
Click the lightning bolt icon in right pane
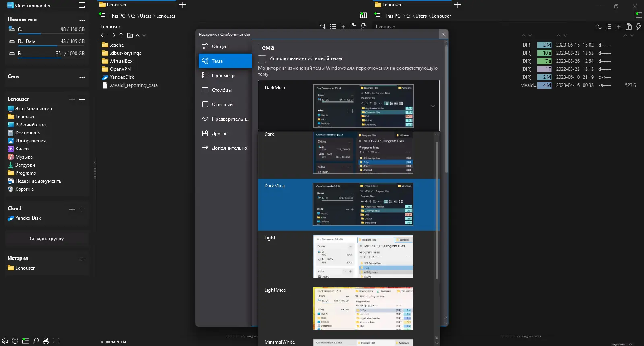coord(638,27)
